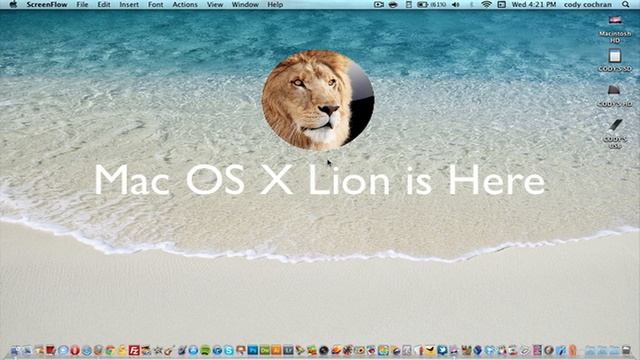Open the red round Dock icon near Chrome
Image resolution: width=640 pixels, height=360 pixels.
pyautogui.click(x=75, y=350)
